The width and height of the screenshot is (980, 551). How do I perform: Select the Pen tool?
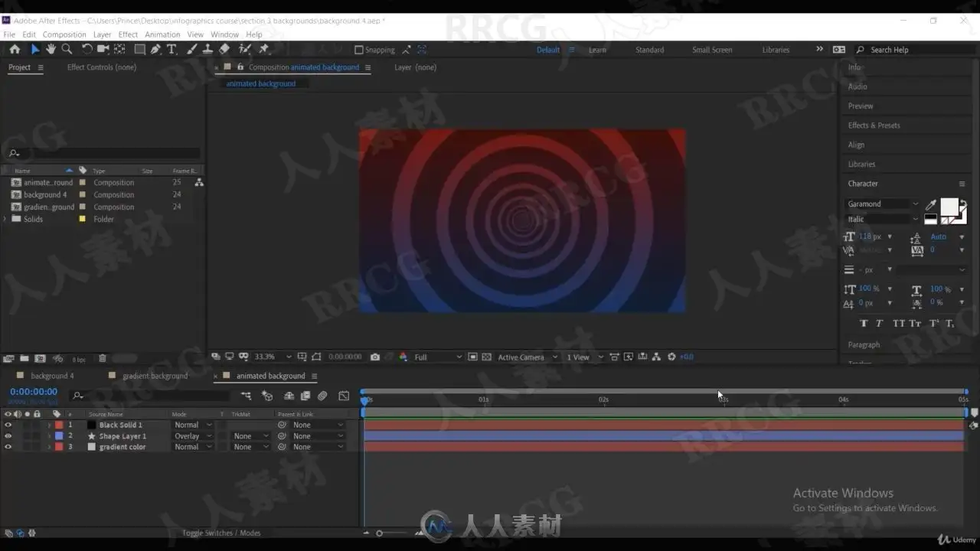(x=155, y=49)
